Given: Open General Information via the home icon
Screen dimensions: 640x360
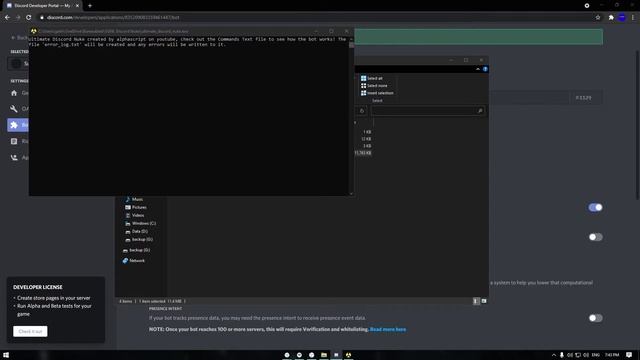Looking at the screenshot, I should [x=14, y=93].
